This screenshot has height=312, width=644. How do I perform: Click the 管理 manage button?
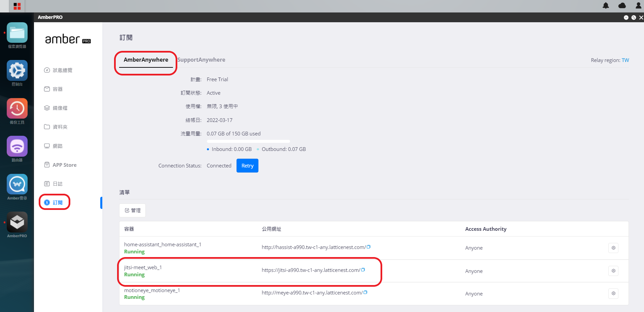(x=133, y=210)
